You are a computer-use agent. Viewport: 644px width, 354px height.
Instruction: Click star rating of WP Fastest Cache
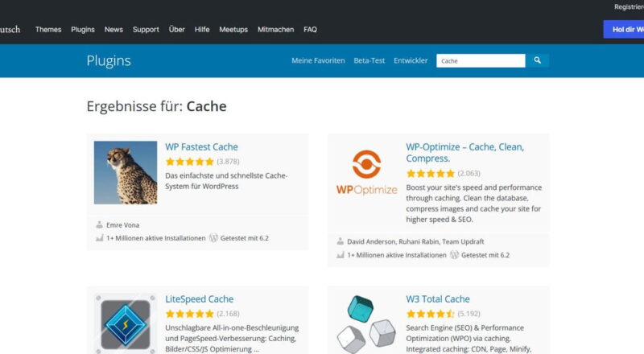190,162
